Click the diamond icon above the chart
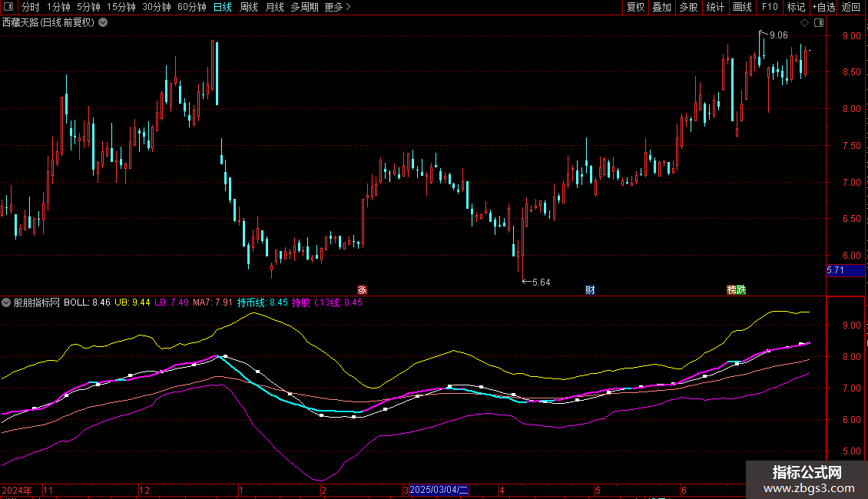 point(805,23)
